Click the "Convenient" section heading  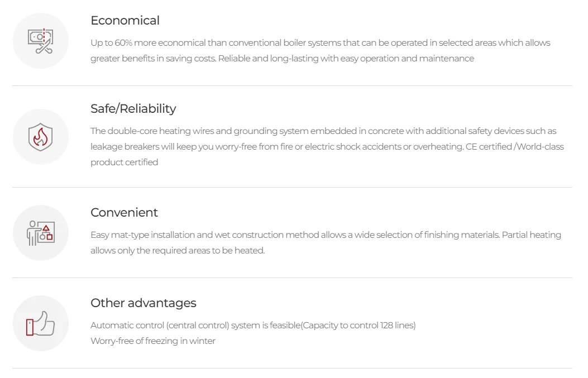coord(124,213)
